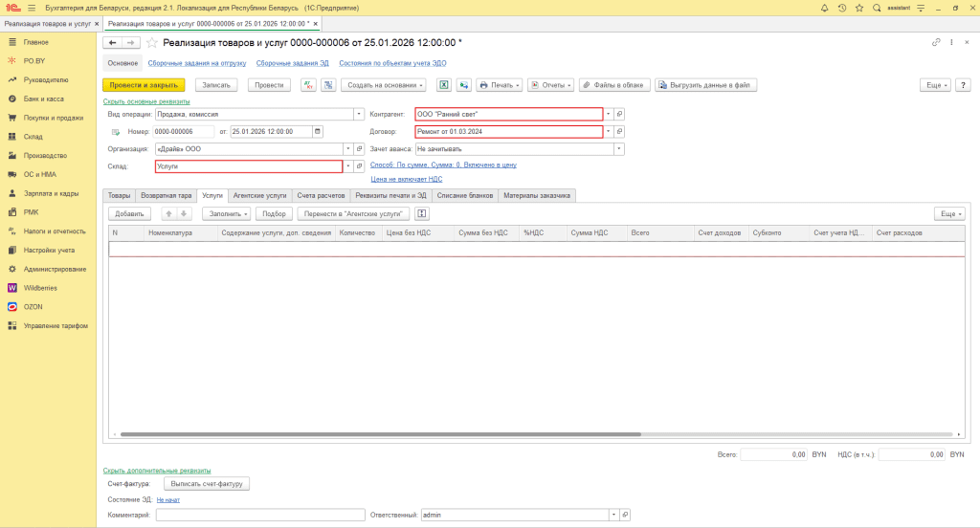Viewport: 980px width, 528px height.
Task: Click the green spreadsheet icon in toolbar
Action: [444, 85]
